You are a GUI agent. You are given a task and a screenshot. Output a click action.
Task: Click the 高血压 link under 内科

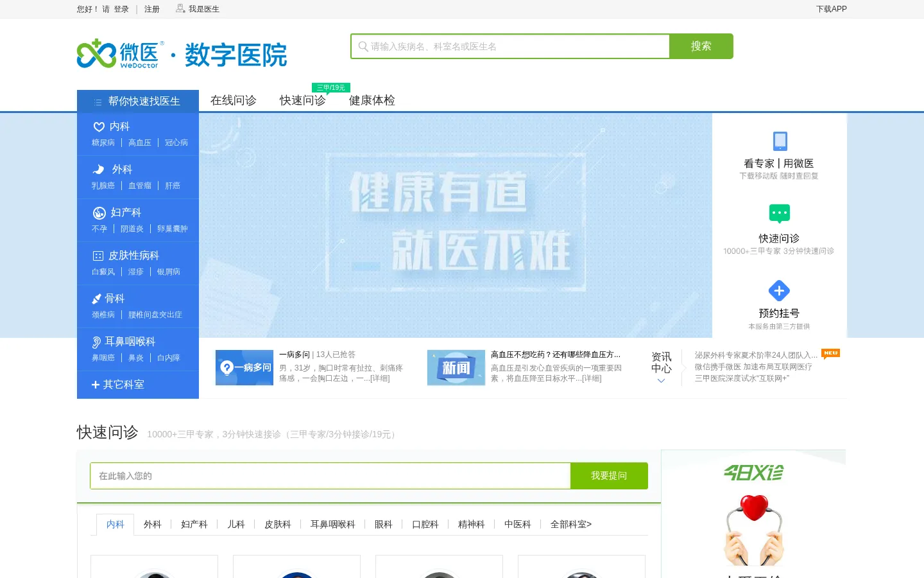pyautogui.click(x=140, y=143)
